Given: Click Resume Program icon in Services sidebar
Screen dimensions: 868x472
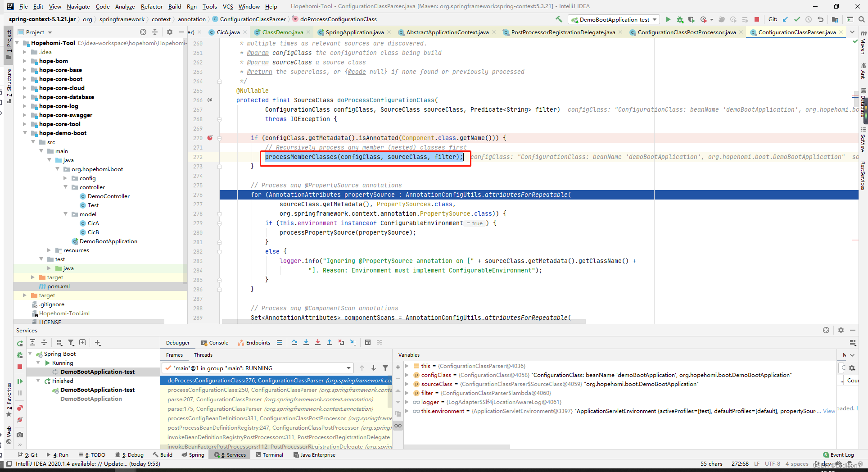Looking at the screenshot, I should 20,381.
